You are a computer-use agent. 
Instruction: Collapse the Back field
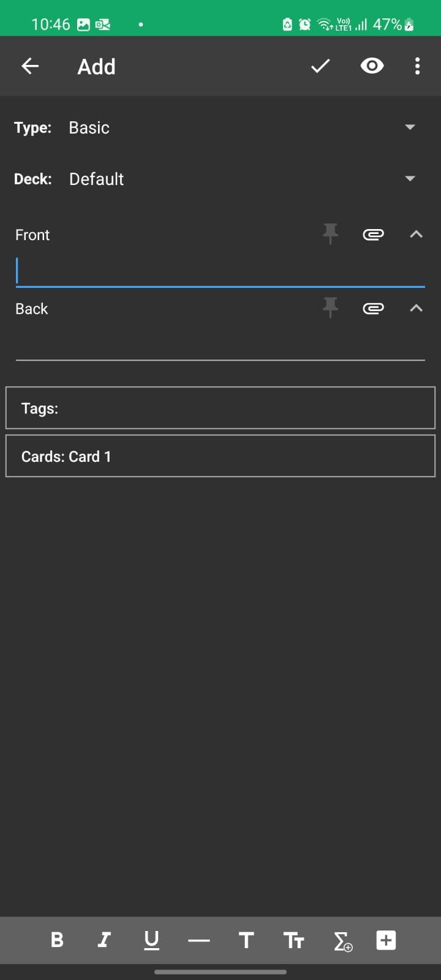click(416, 309)
